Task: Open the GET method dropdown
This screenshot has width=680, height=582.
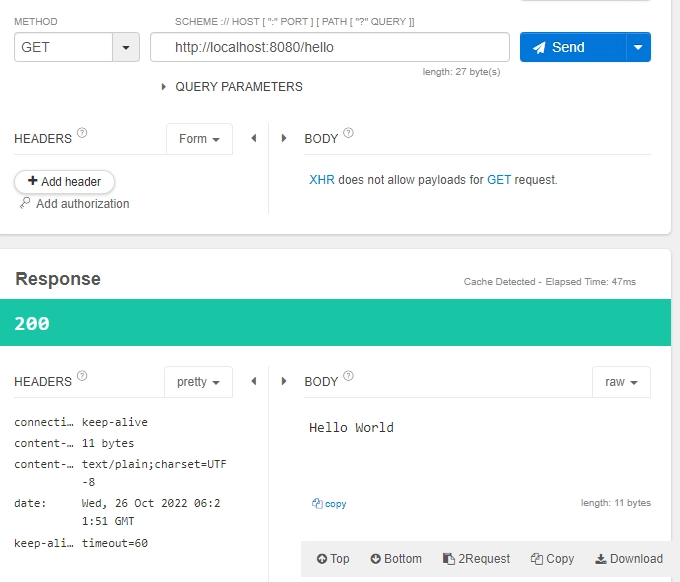Action: pyautogui.click(x=126, y=47)
